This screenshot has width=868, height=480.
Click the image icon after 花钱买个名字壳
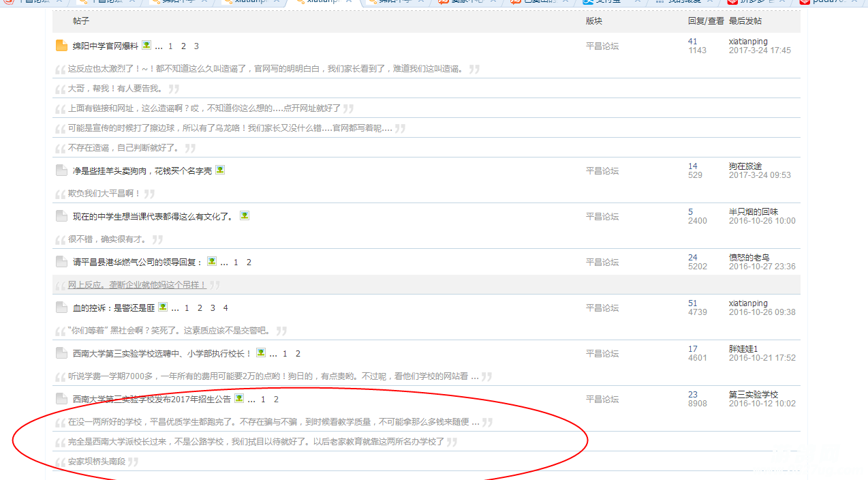pos(220,170)
